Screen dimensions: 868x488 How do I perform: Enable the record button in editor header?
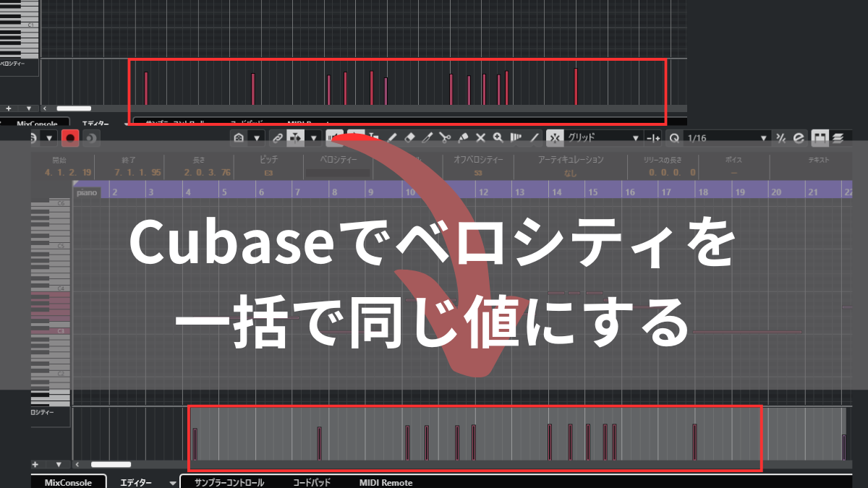(70, 138)
